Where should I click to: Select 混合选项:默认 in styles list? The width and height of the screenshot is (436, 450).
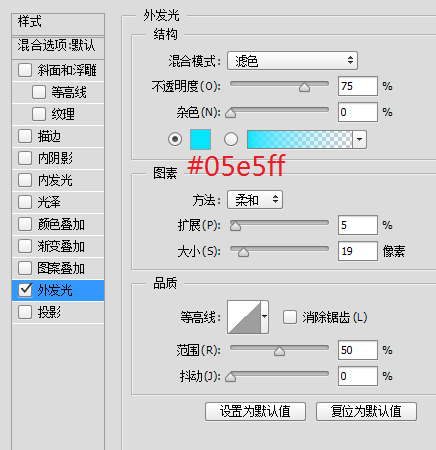58,47
